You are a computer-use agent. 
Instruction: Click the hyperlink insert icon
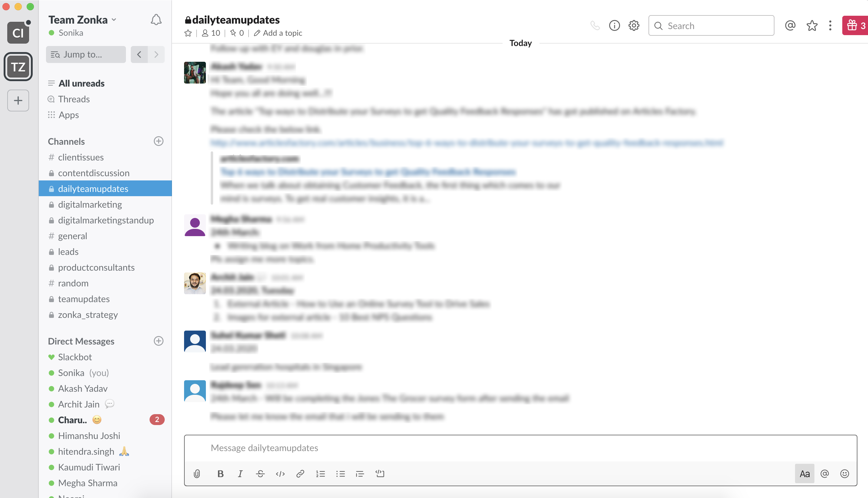(x=300, y=473)
